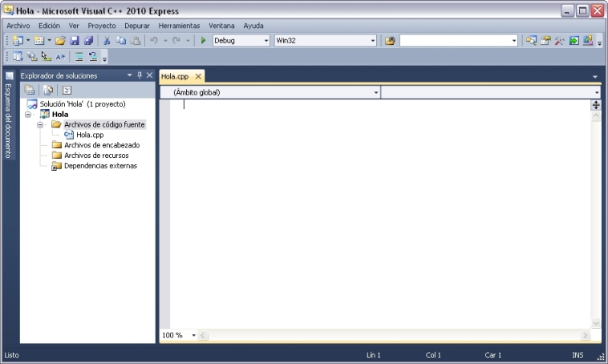
Task: Click the Open File folder icon
Action: tap(60, 40)
